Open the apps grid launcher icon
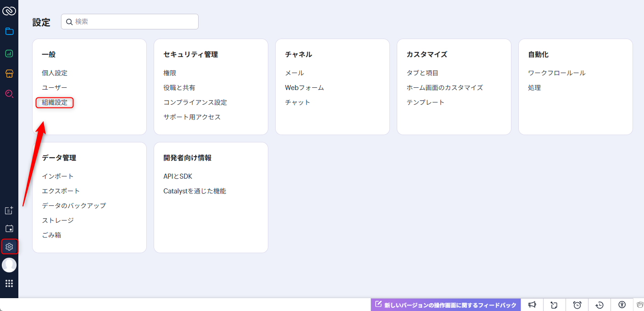 9,283
